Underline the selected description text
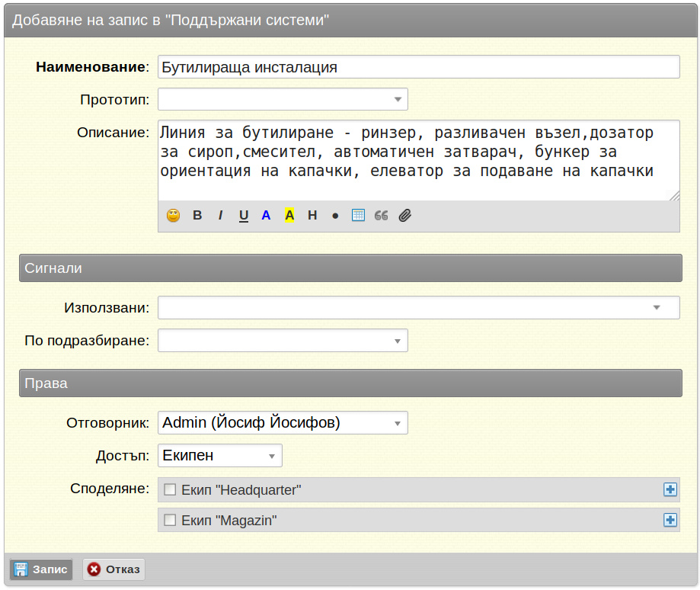 pos(243,215)
